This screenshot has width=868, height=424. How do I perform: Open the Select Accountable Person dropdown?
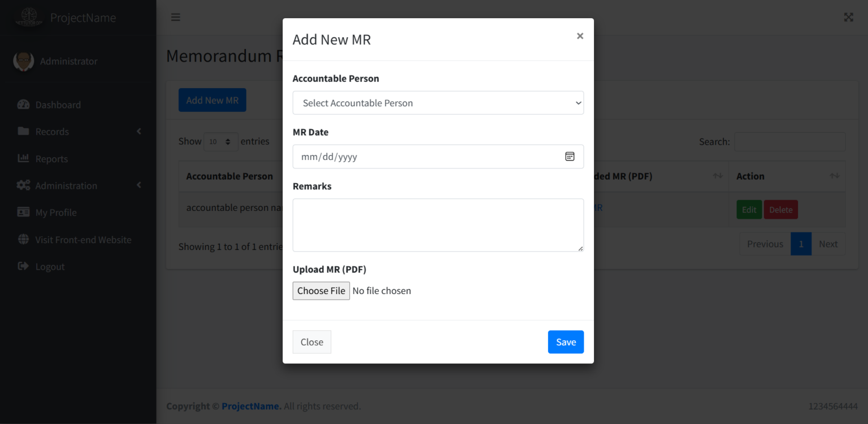(x=438, y=102)
